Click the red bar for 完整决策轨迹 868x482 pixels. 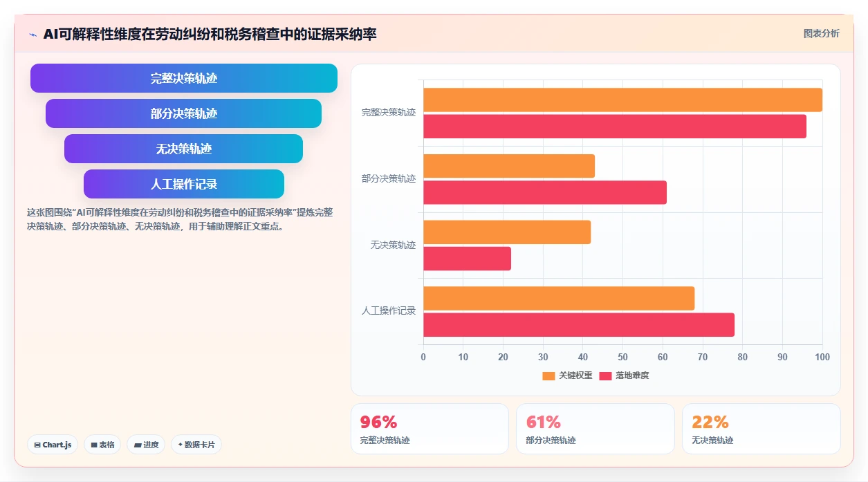(x=615, y=127)
